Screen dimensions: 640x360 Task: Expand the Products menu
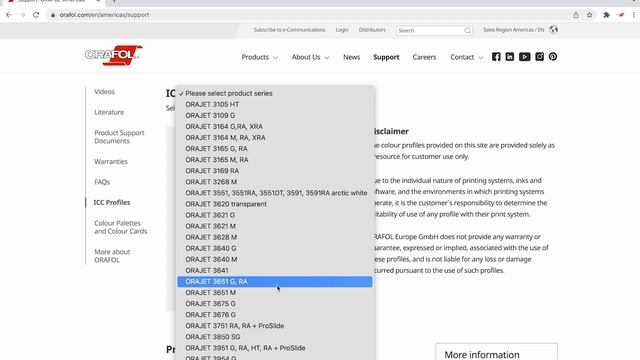[x=260, y=57]
